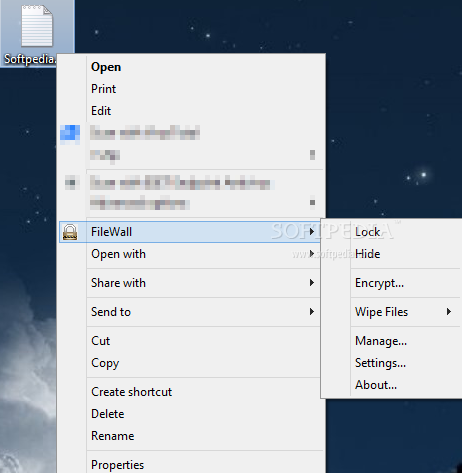The height and width of the screenshot is (473, 462).
Task: Open the FileWall submenu entry
Action: pyautogui.click(x=190, y=232)
